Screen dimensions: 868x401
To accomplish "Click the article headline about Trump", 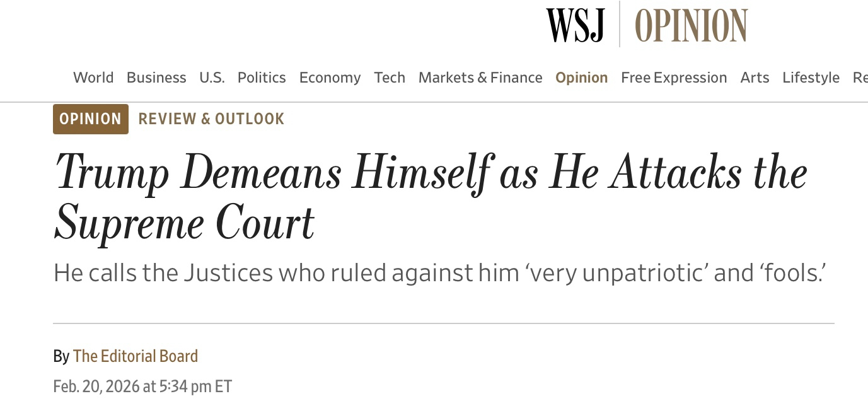I will [x=431, y=197].
